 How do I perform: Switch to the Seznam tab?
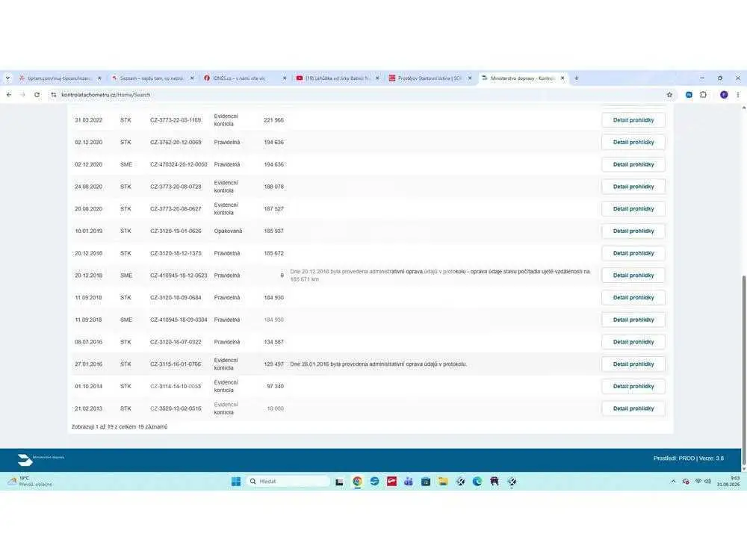pyautogui.click(x=152, y=78)
